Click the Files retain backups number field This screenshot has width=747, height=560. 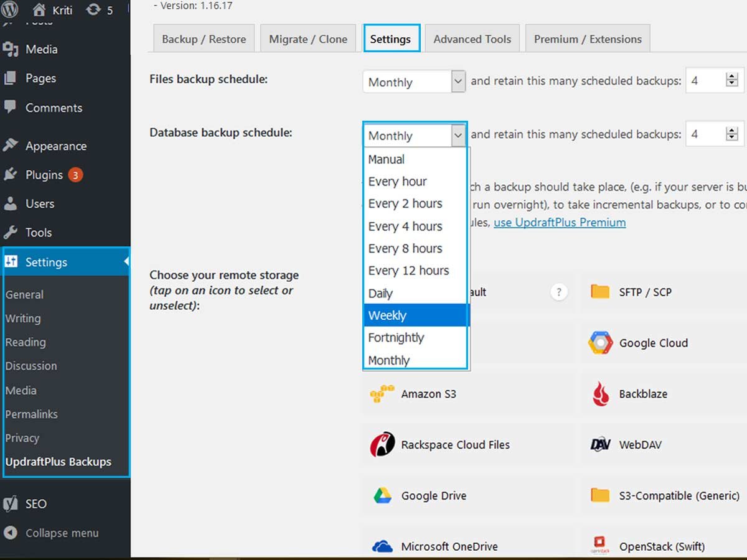click(715, 81)
